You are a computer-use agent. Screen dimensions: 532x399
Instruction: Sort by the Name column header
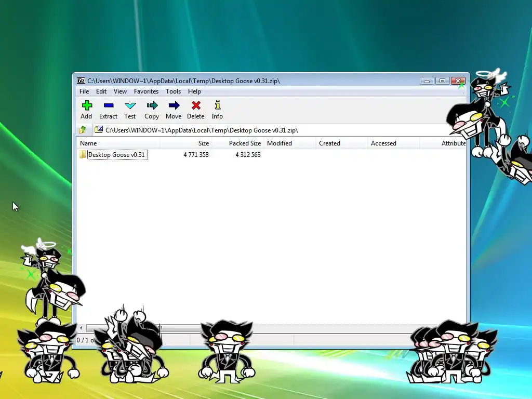(x=118, y=143)
